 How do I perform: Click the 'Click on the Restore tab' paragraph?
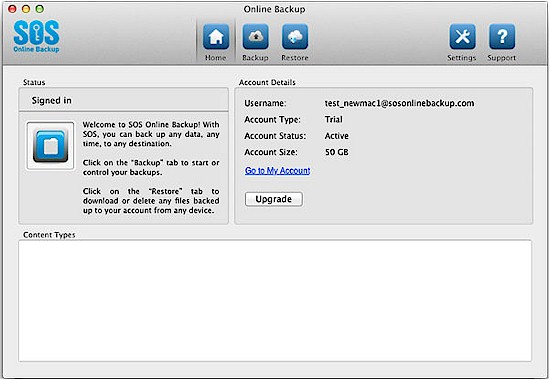click(x=151, y=201)
